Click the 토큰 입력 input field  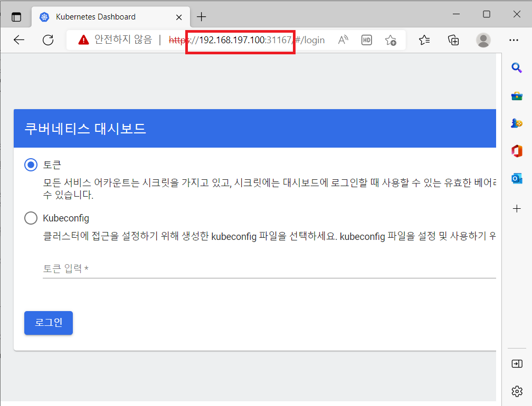(269, 269)
